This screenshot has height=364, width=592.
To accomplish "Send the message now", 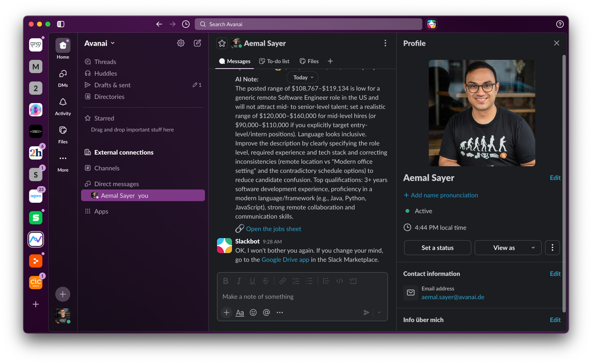I will pyautogui.click(x=366, y=312).
